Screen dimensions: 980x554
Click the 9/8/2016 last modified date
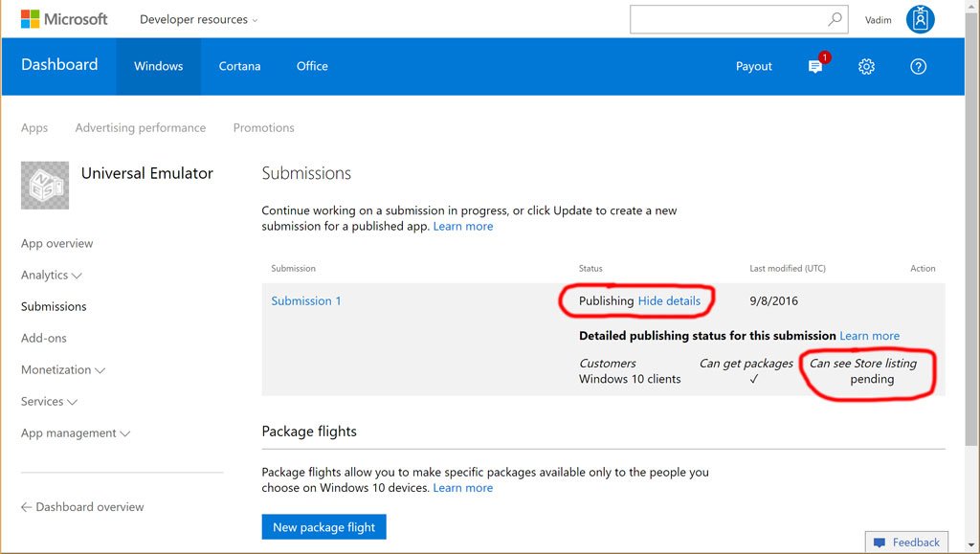[773, 301]
